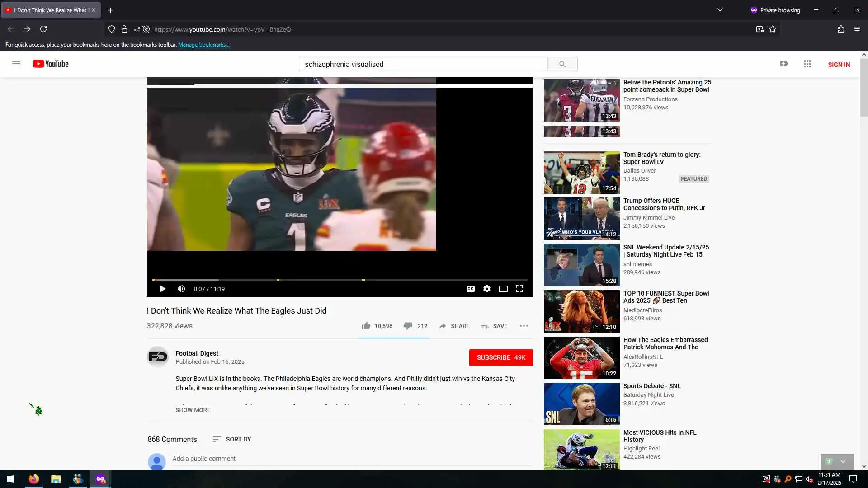The height and width of the screenshot is (488, 868).
Task: Click the red SUBSCRIBE button
Action: (500, 357)
